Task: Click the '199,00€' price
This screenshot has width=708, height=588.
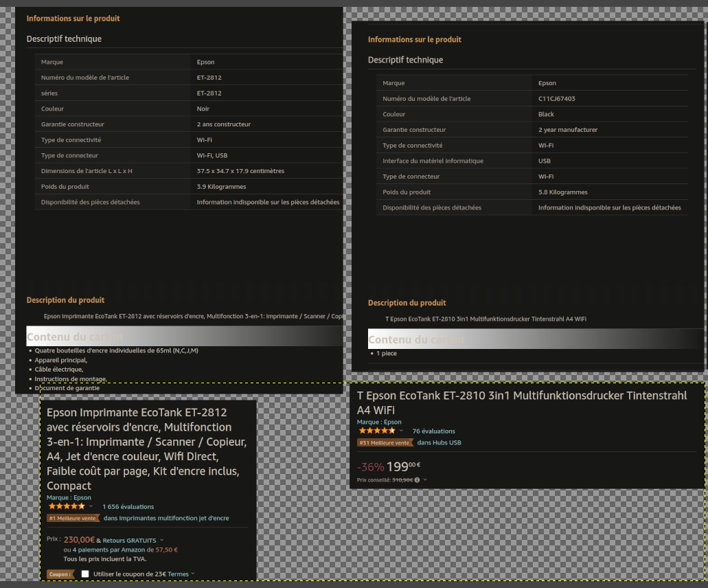Action: [403, 466]
